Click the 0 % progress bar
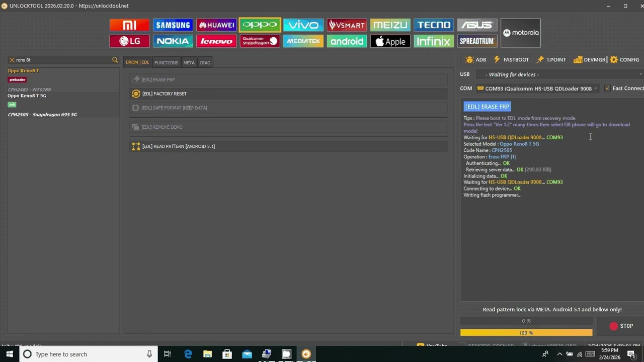 tap(526, 321)
